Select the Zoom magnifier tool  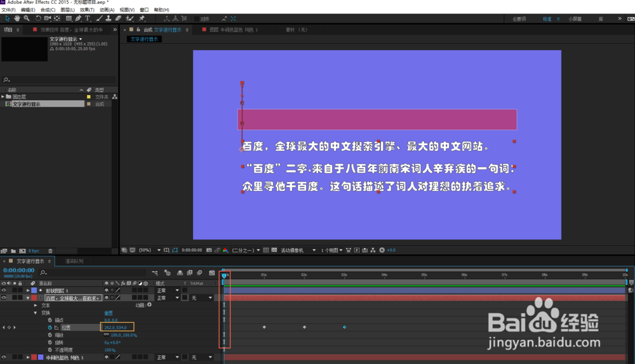pyautogui.click(x=27, y=18)
